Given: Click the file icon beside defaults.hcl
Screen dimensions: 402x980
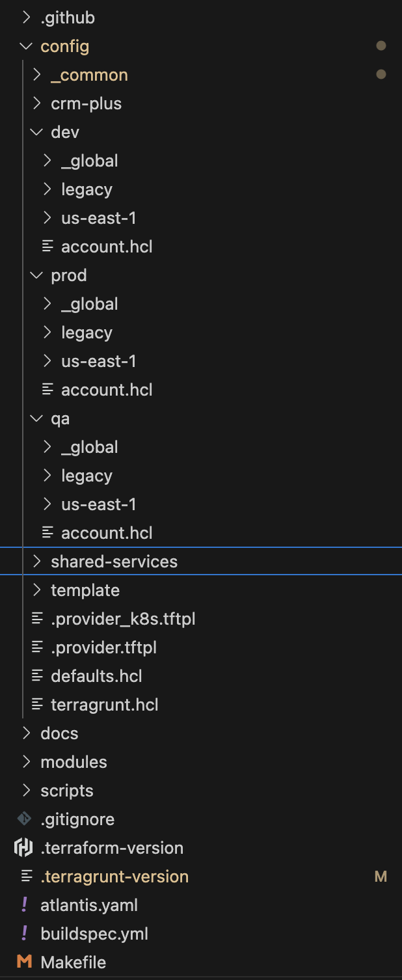Looking at the screenshot, I should pyautogui.click(x=37, y=676).
